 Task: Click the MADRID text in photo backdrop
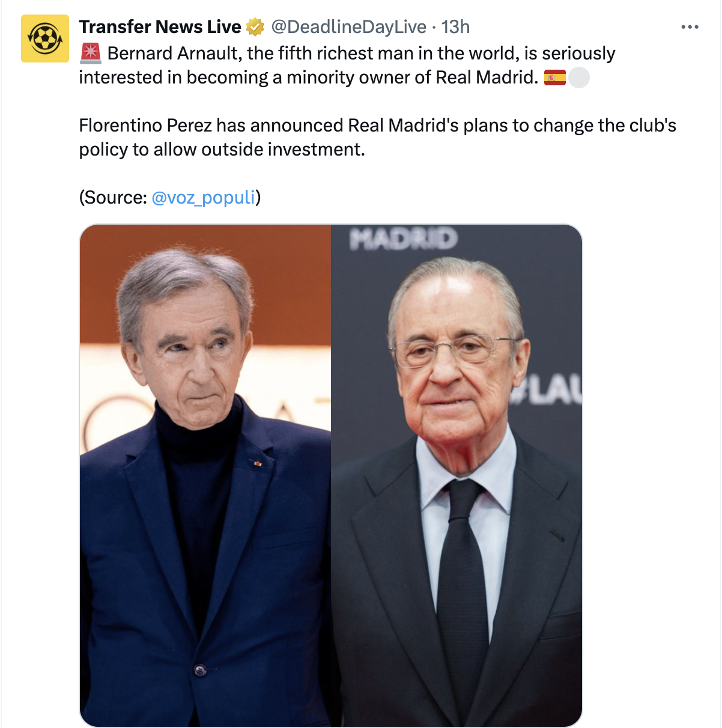(x=404, y=238)
